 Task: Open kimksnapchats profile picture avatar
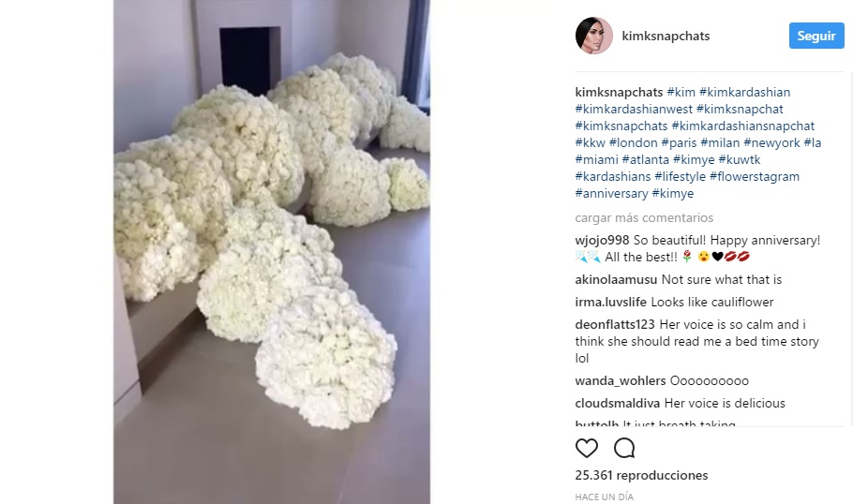(x=594, y=36)
